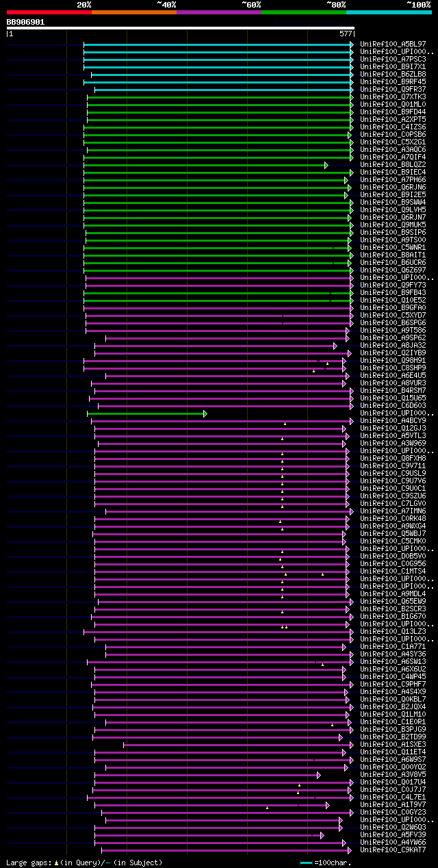The height and width of the screenshot is (868, 438).
Task: Select the UniRef100_B9FB43 label
Action: (393, 293)
